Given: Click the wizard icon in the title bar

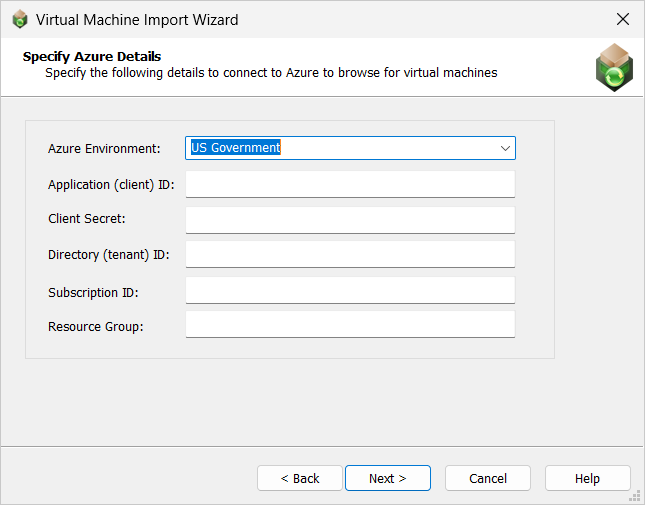Looking at the screenshot, I should [x=19, y=19].
